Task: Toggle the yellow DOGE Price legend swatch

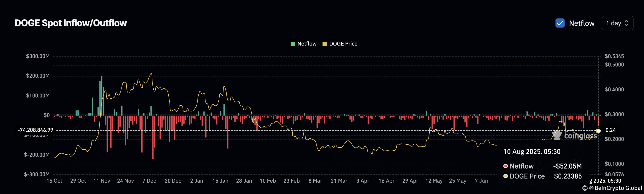Action: pyautogui.click(x=325, y=44)
